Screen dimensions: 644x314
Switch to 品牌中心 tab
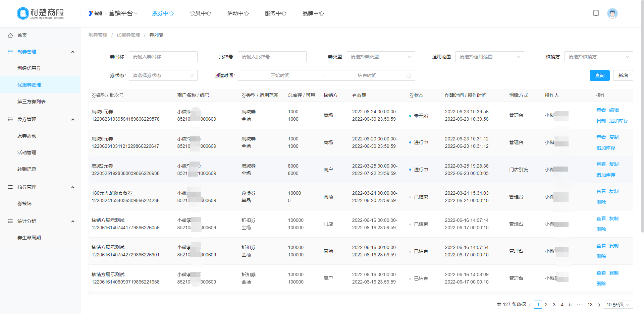313,13
